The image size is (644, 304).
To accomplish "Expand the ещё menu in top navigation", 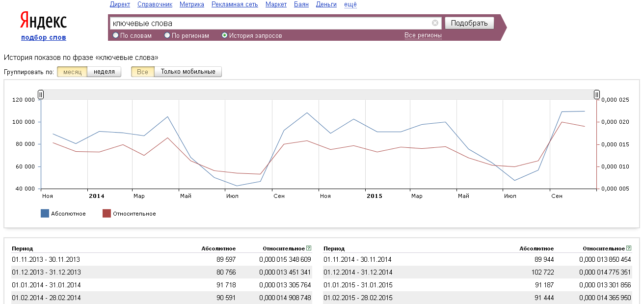I will tap(350, 4).
